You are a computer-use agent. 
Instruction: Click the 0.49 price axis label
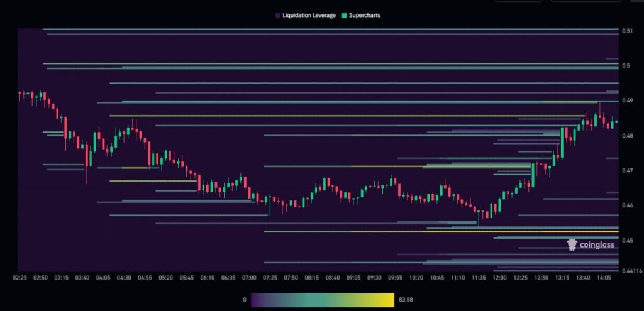[627, 101]
